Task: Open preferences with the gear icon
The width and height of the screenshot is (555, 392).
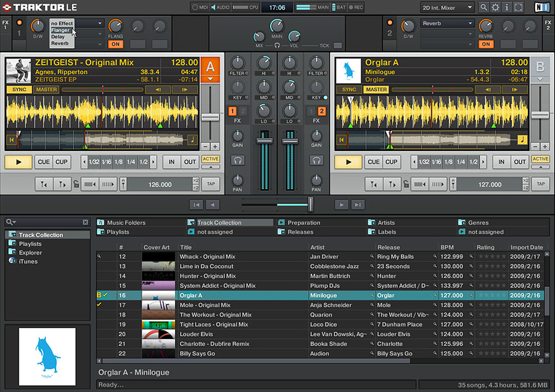Action: pos(495,7)
